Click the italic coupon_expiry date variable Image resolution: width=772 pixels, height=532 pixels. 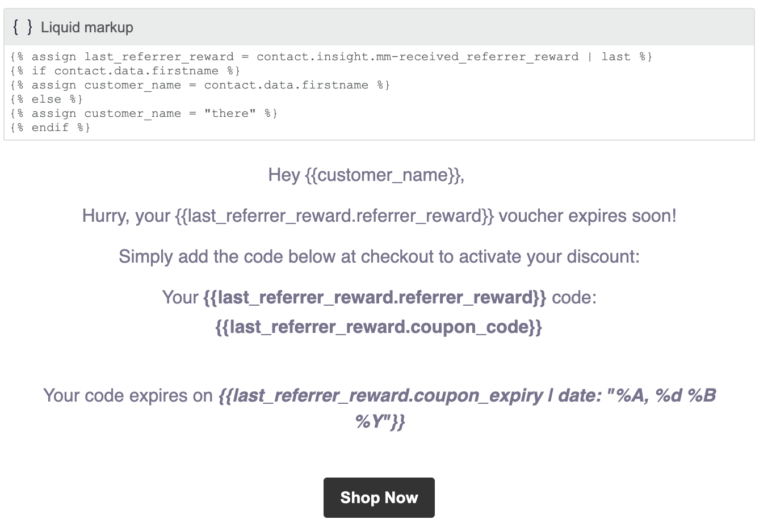[467, 408]
